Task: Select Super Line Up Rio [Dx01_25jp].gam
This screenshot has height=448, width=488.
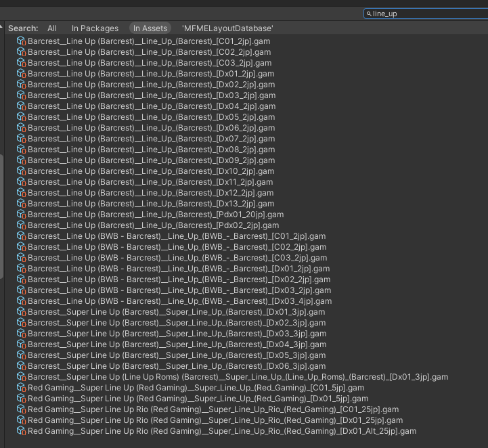Action: click(x=215, y=420)
